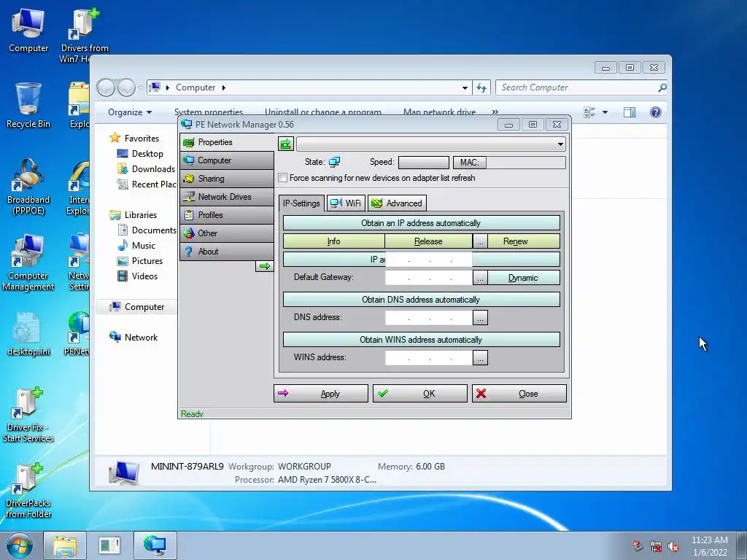The width and height of the screenshot is (747, 560).
Task: Click the Explorer Back navigation button
Action: point(106,87)
